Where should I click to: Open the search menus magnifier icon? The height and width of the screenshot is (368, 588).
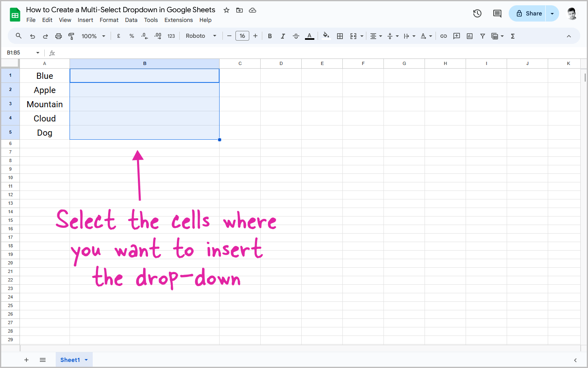coord(19,36)
